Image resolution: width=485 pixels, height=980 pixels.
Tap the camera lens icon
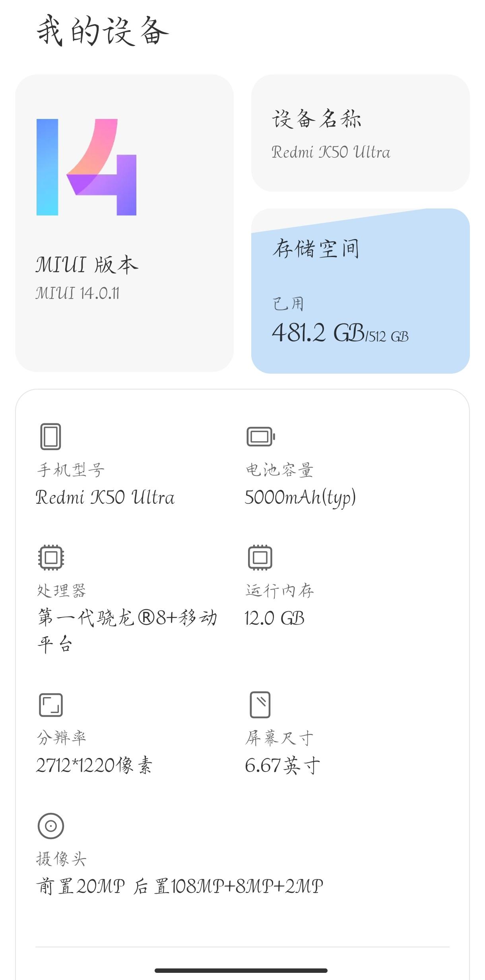tap(51, 826)
